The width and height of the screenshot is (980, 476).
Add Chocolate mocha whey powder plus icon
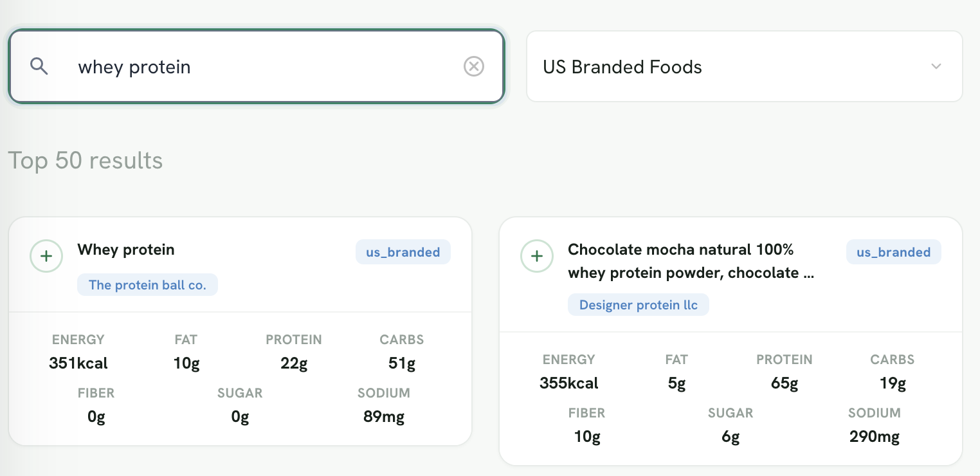click(537, 256)
